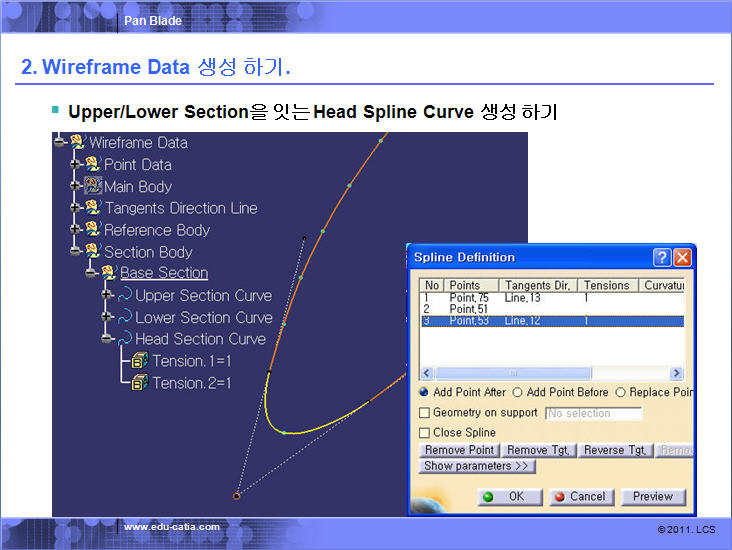Expand the Tangents Direction Line node
732x550 pixels.
coord(76,208)
